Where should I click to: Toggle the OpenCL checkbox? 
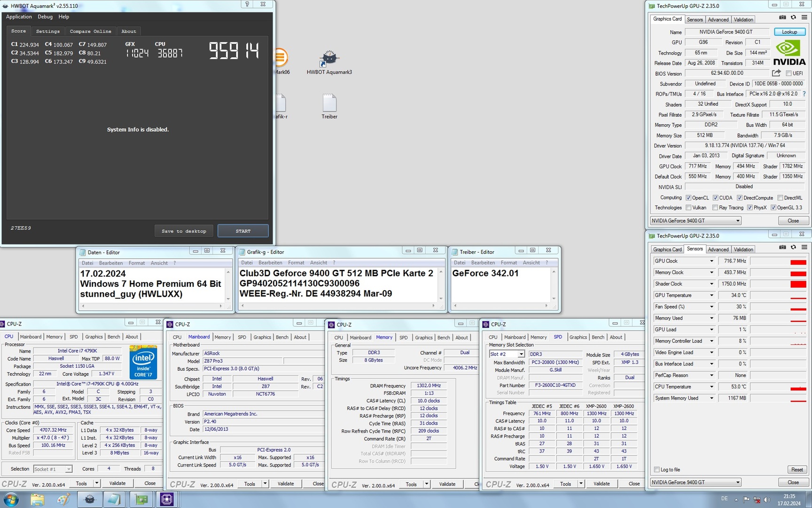pos(688,198)
